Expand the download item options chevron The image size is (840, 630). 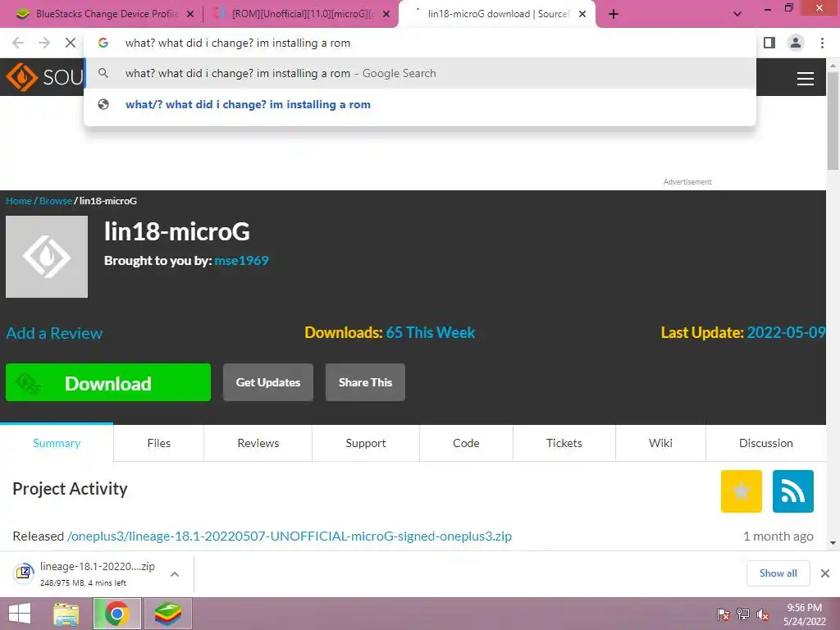pyautogui.click(x=175, y=573)
